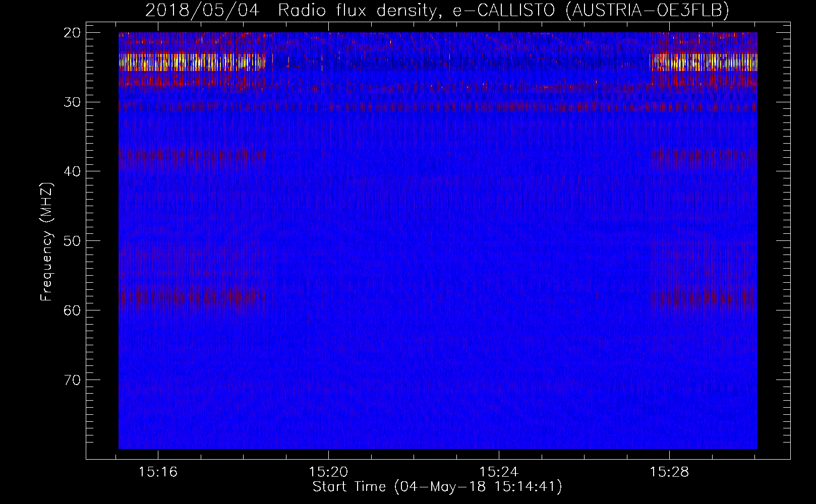Click the 70 frequency tick label
The width and height of the screenshot is (816, 504).
[x=72, y=380]
